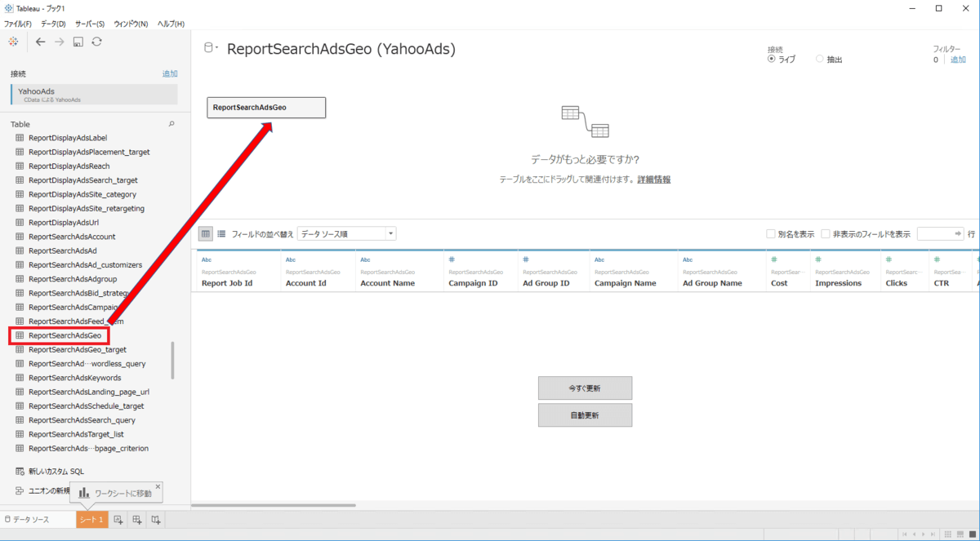Click the 自動更新 button
This screenshot has height=541, width=980.
point(585,415)
